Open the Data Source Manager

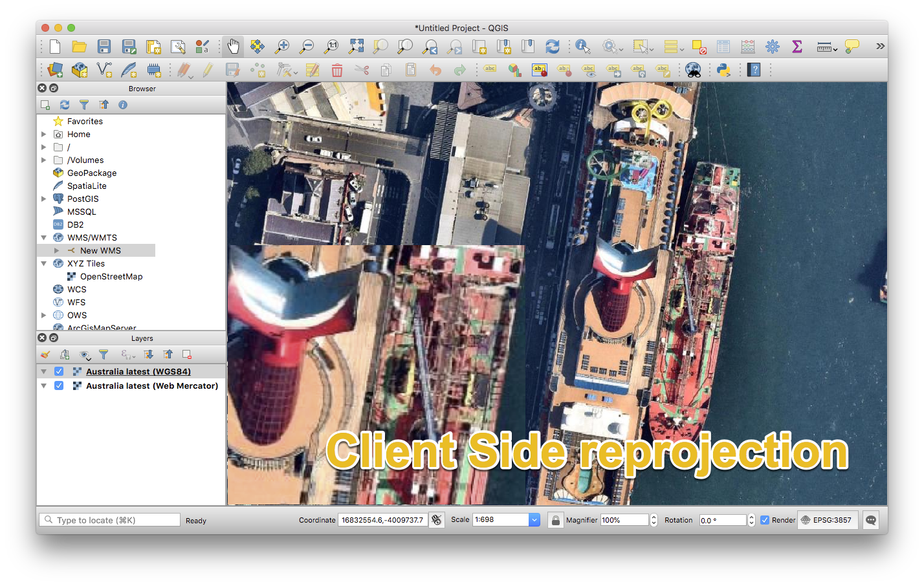pos(55,70)
